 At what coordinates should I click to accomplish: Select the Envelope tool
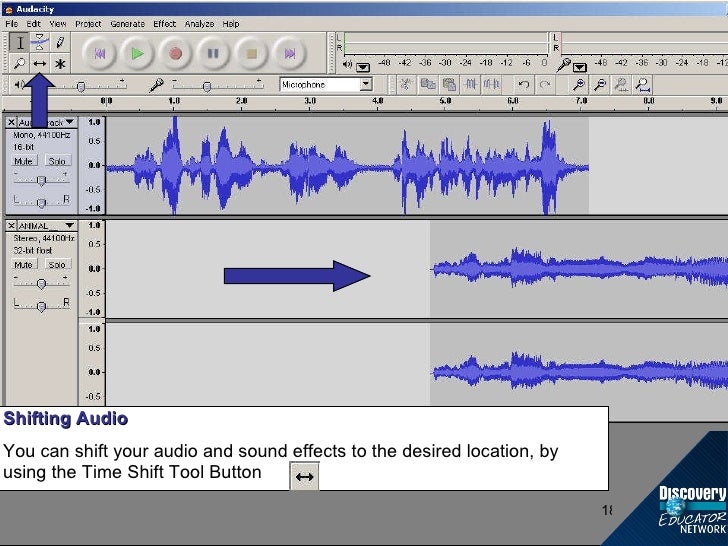pyautogui.click(x=40, y=42)
